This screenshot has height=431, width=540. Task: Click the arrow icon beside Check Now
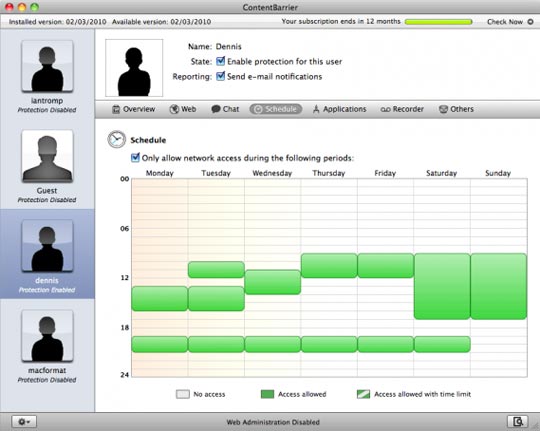click(x=530, y=22)
